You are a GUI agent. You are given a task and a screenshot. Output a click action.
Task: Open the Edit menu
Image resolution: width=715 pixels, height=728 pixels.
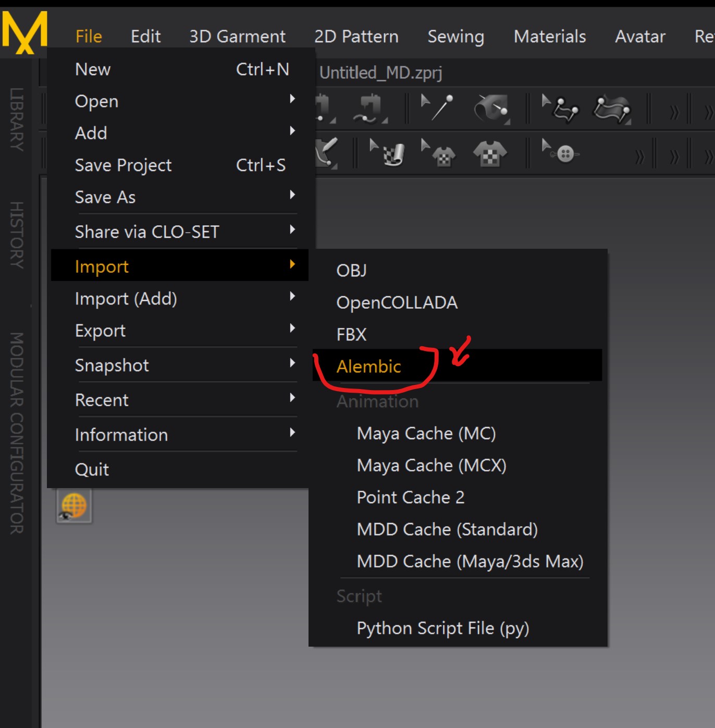pos(145,37)
